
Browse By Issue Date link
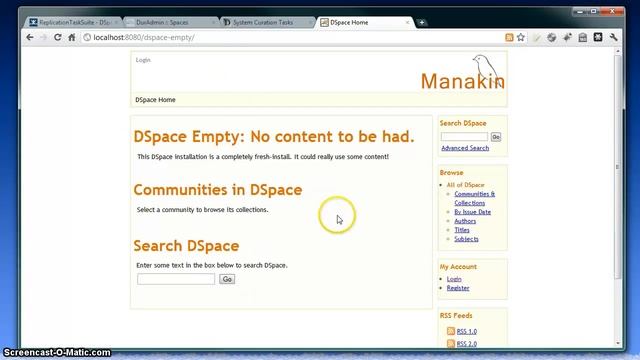click(472, 212)
